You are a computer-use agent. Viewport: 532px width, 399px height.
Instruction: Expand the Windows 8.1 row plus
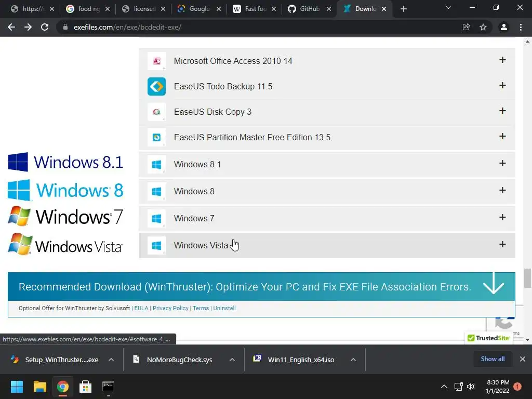(x=502, y=164)
